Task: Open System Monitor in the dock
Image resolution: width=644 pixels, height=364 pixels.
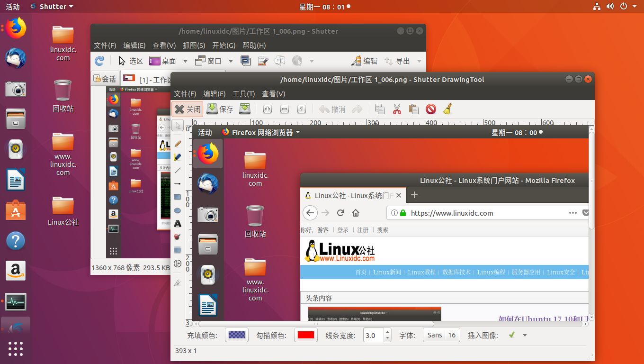Action: click(16, 301)
